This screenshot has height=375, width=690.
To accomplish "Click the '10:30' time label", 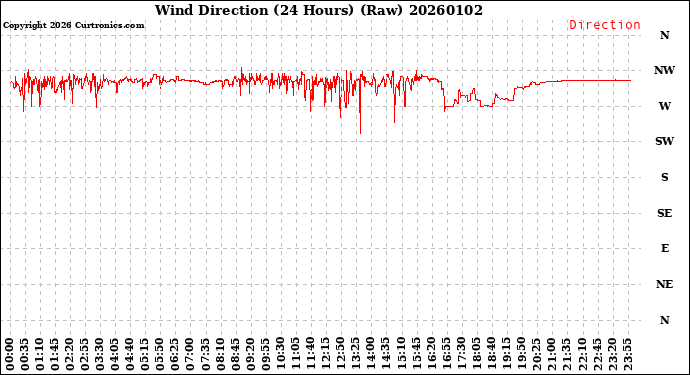I will [280, 355].
